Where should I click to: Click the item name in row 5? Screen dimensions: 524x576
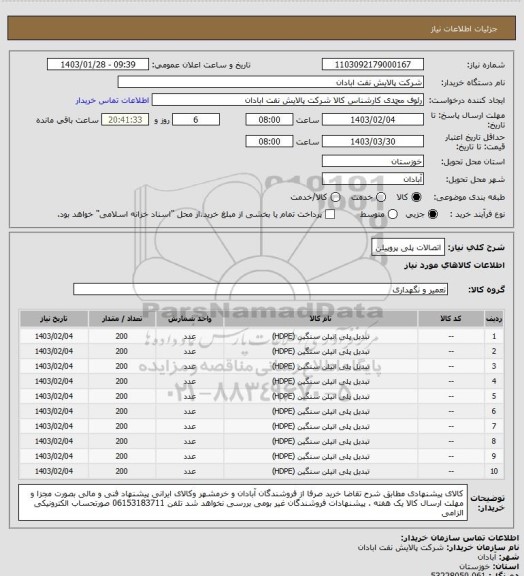pos(320,396)
